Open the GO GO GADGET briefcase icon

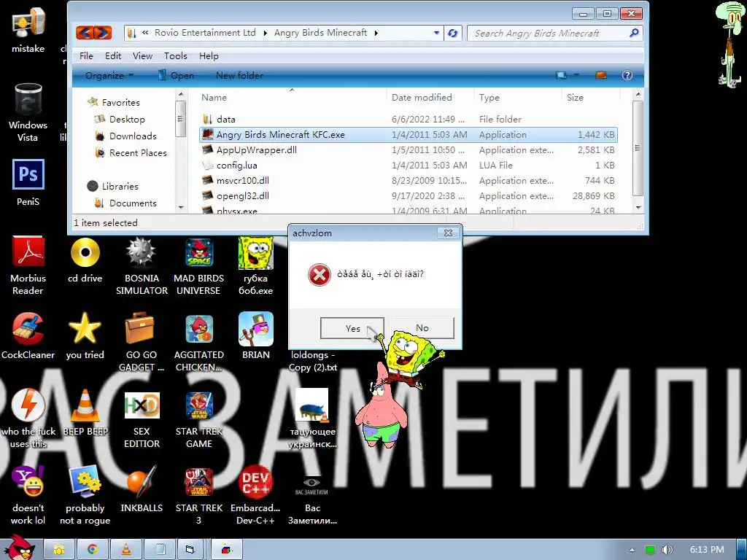click(142, 342)
